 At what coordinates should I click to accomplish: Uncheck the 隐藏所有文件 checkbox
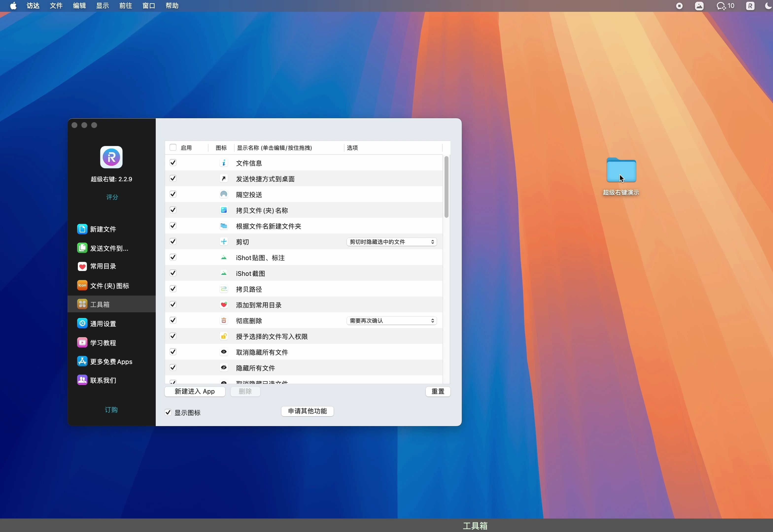[173, 368]
